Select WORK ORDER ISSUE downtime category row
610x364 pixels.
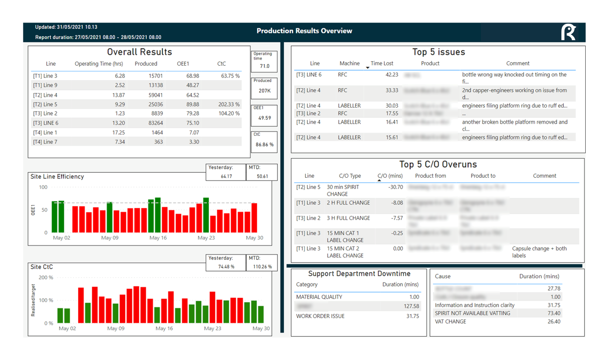358,316
